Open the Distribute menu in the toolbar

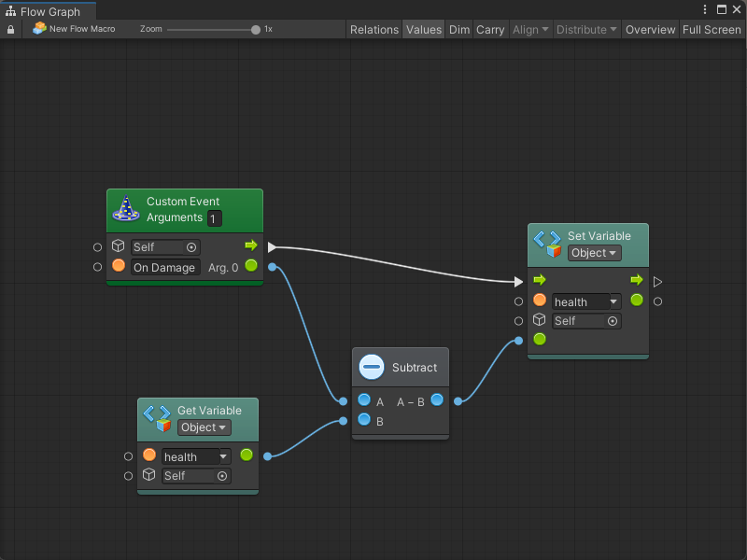pos(585,30)
